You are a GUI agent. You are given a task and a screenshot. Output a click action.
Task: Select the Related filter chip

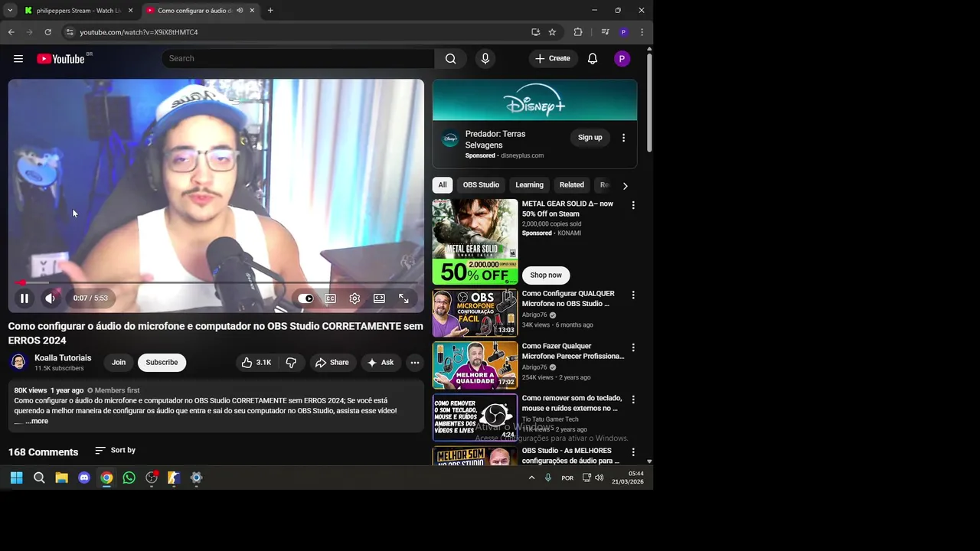point(571,185)
